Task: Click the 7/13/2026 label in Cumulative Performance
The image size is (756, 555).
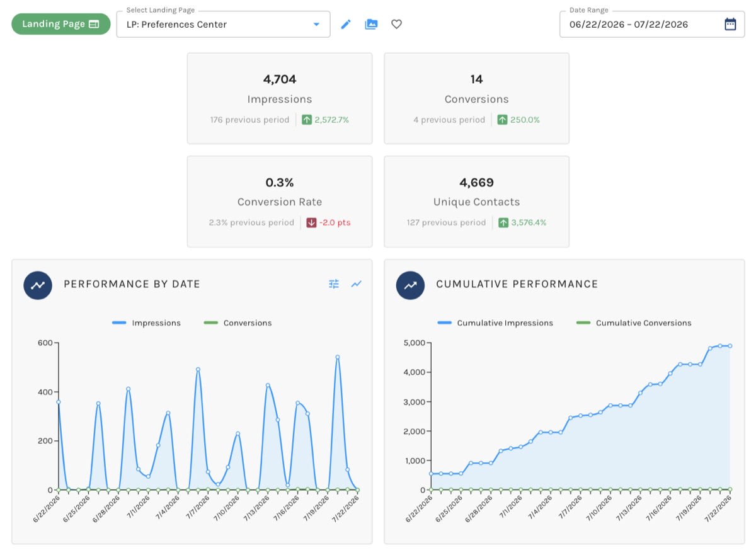Action: (629, 509)
